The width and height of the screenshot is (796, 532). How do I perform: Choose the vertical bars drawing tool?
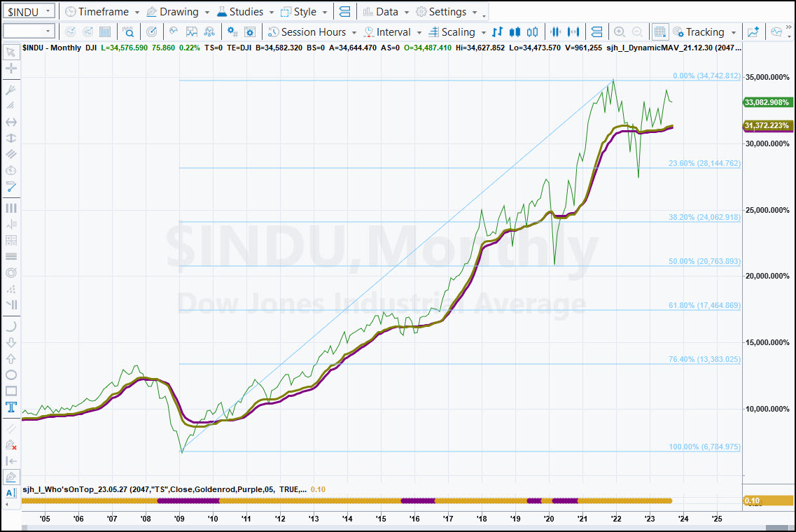pos(11,208)
